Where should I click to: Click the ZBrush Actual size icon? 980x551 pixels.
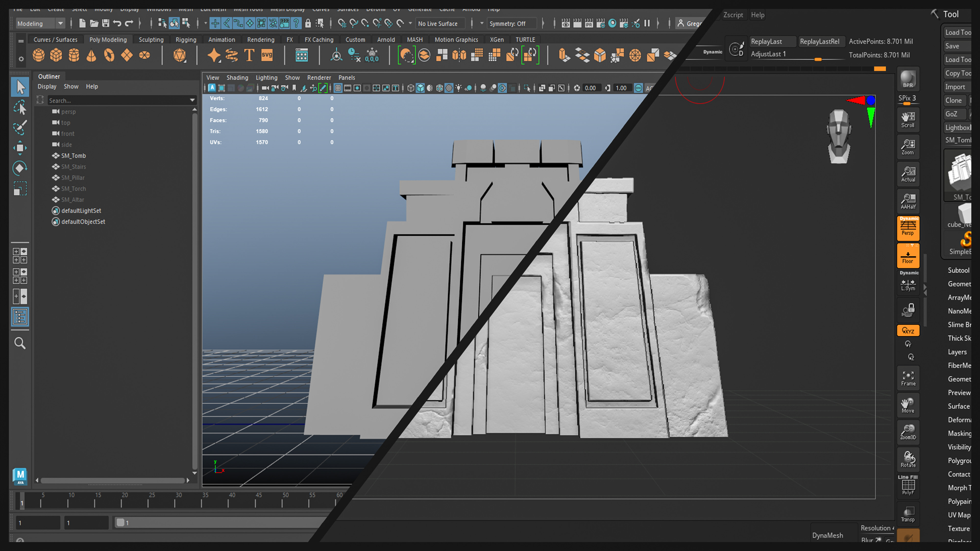pos(908,174)
